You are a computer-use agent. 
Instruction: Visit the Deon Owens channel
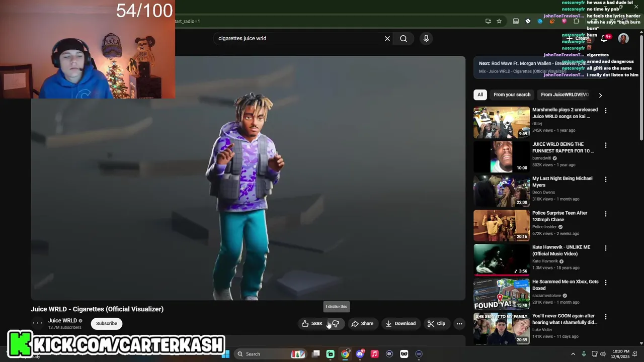click(543, 192)
